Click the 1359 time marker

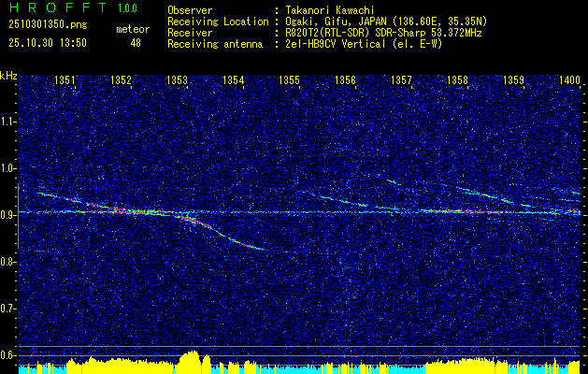tap(513, 80)
